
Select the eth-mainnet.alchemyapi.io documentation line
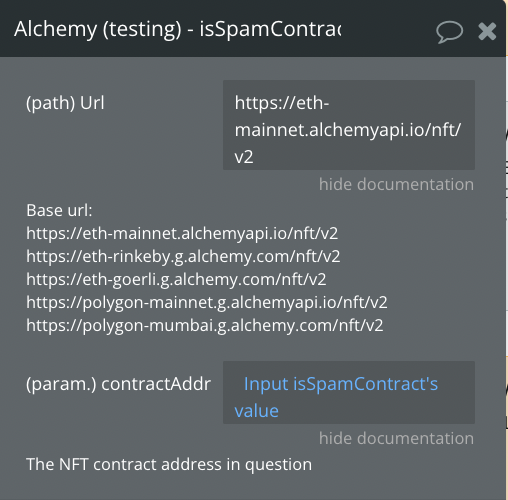pos(182,233)
